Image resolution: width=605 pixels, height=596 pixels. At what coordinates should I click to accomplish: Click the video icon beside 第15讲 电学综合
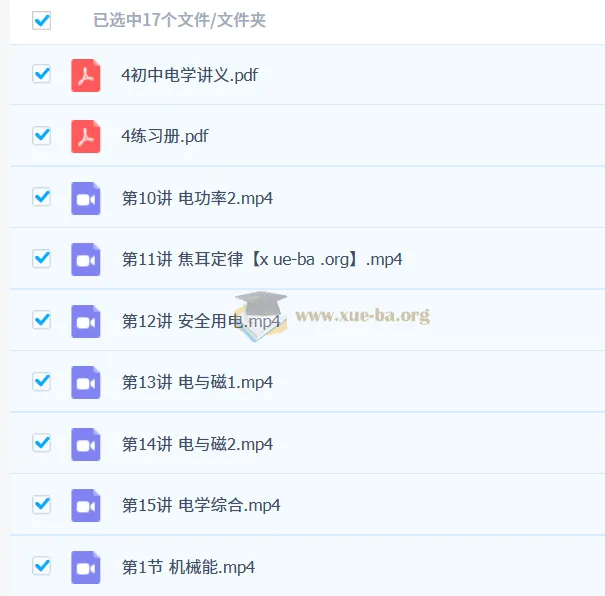coord(86,505)
